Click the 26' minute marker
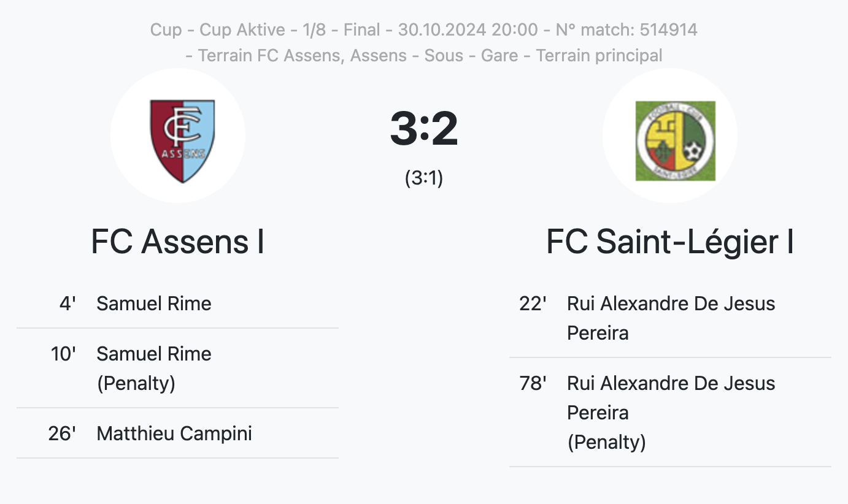Image resolution: width=848 pixels, height=504 pixels. coord(62,433)
